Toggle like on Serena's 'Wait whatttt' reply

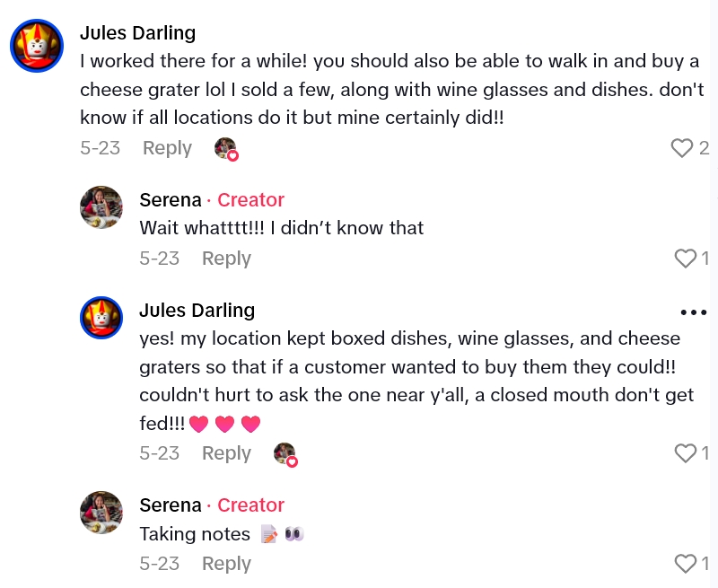coord(686,258)
